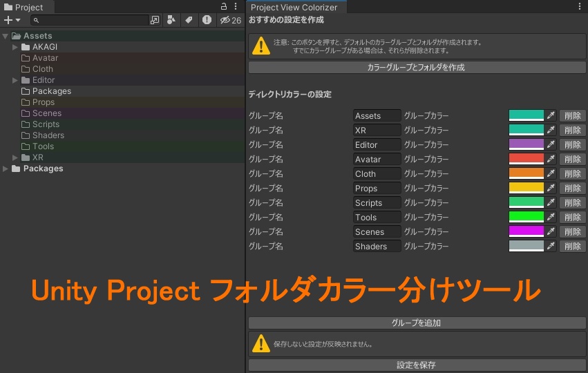The width and height of the screenshot is (588, 373).
Task: Delete the Avatar group with 削除
Action: pos(573,160)
